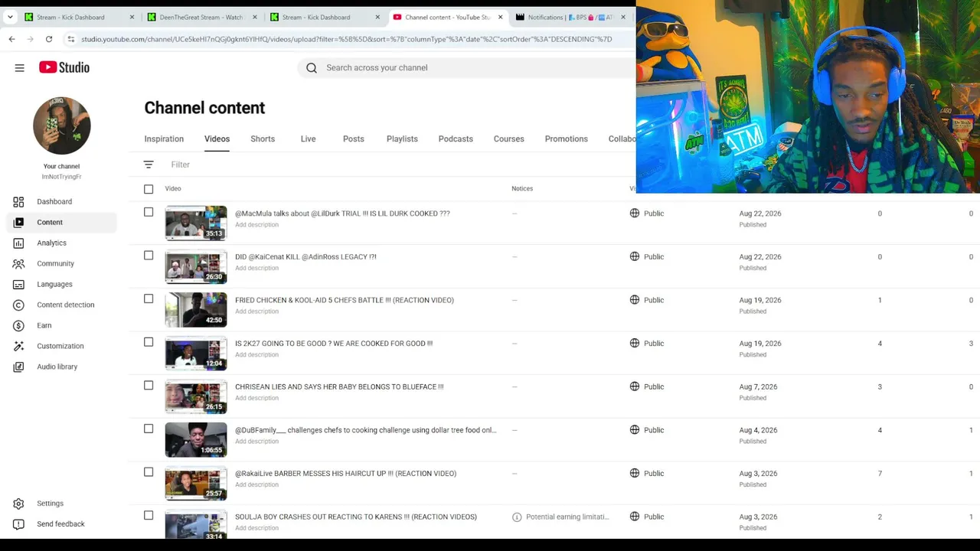Screen dimensions: 980x551
Task: Add description to the 2K27 video
Action: pyautogui.click(x=257, y=354)
